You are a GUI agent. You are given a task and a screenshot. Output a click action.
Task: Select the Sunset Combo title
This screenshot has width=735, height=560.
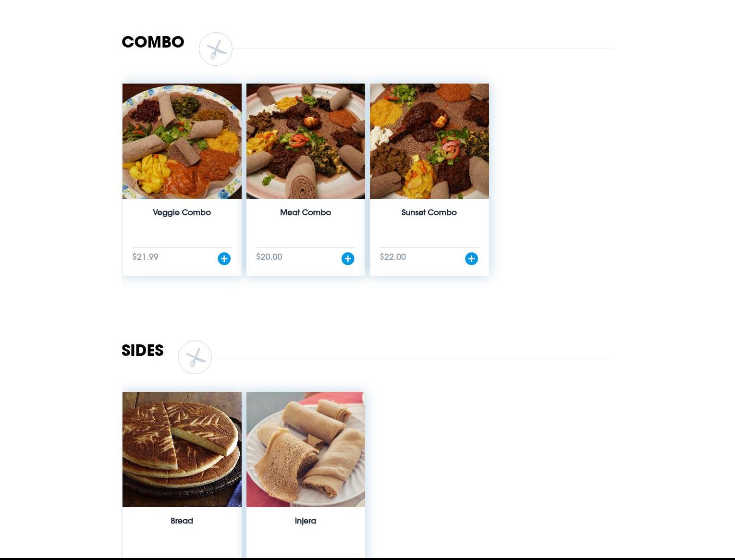[429, 212]
